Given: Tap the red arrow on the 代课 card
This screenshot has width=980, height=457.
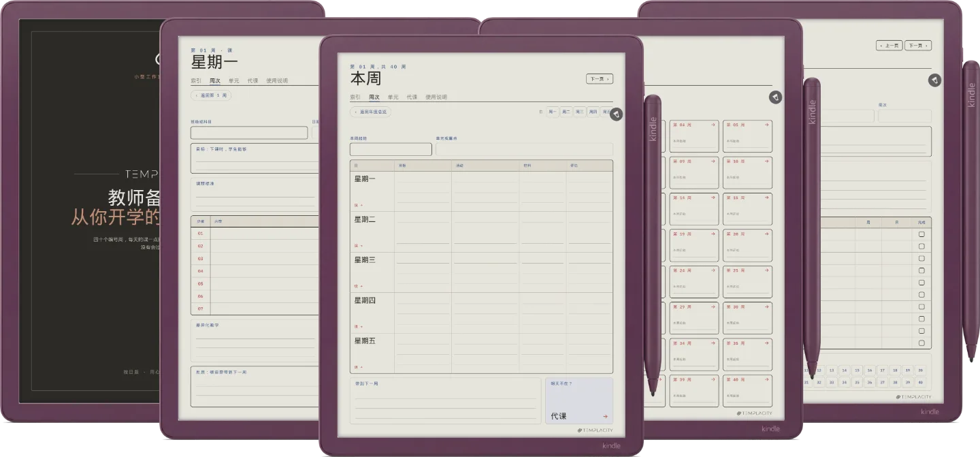Looking at the screenshot, I should point(605,416).
